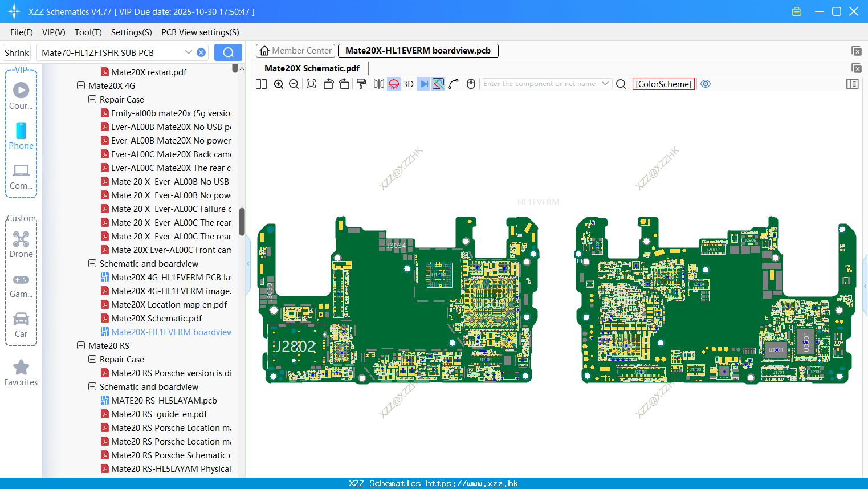
Task: Click the ColorScheme button
Action: [663, 84]
